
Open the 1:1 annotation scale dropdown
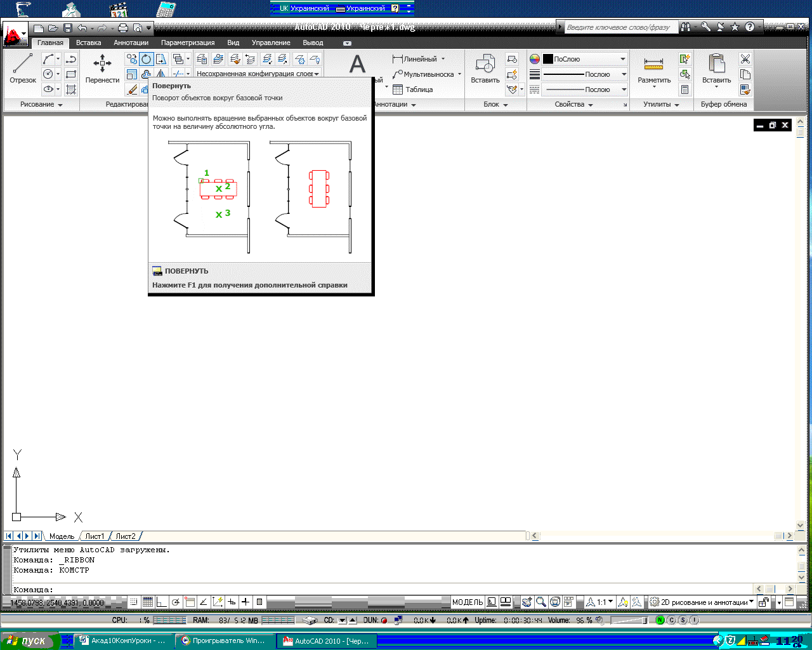(x=600, y=602)
